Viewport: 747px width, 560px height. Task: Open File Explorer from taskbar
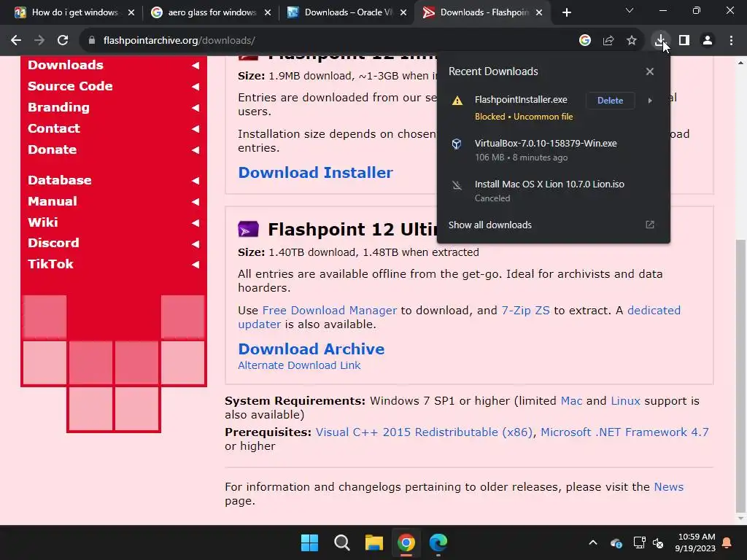[374, 542]
